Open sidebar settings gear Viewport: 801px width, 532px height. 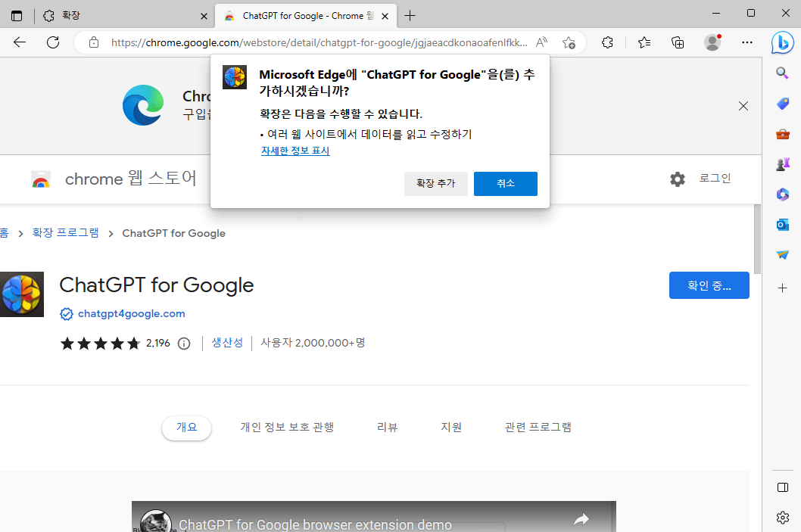pyautogui.click(x=783, y=518)
